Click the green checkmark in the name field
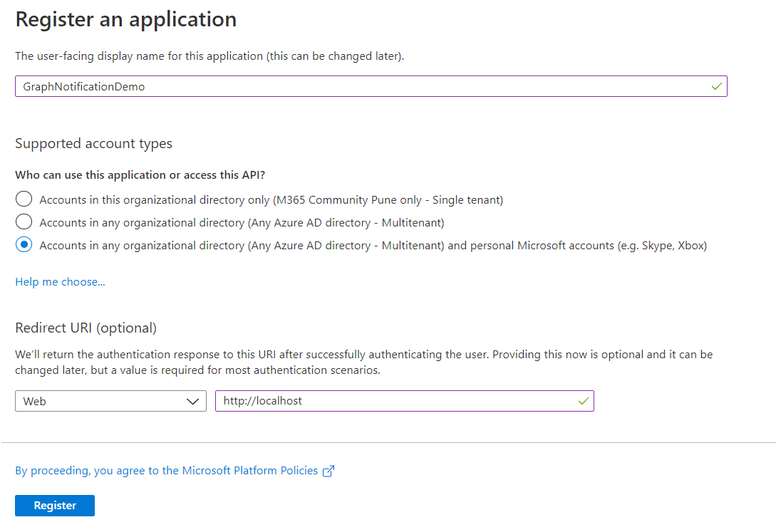 tap(716, 86)
